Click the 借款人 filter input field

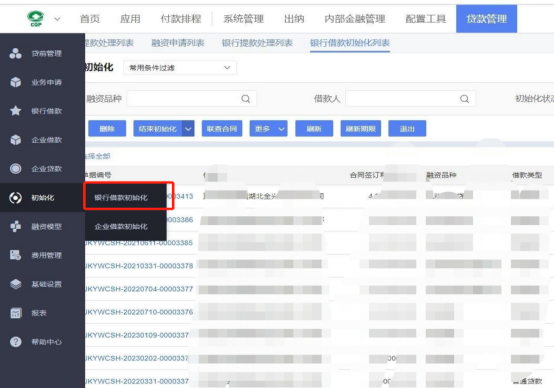coord(410,99)
